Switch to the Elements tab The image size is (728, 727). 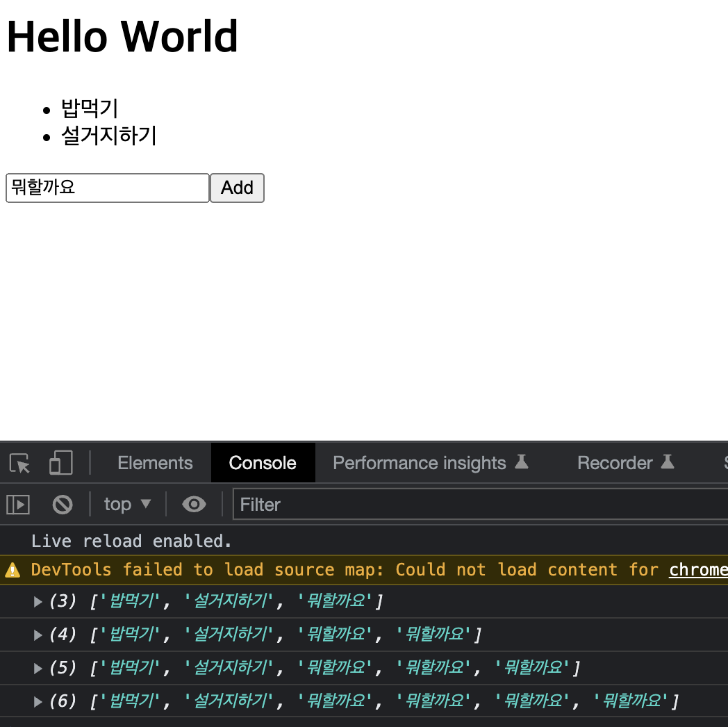155,463
